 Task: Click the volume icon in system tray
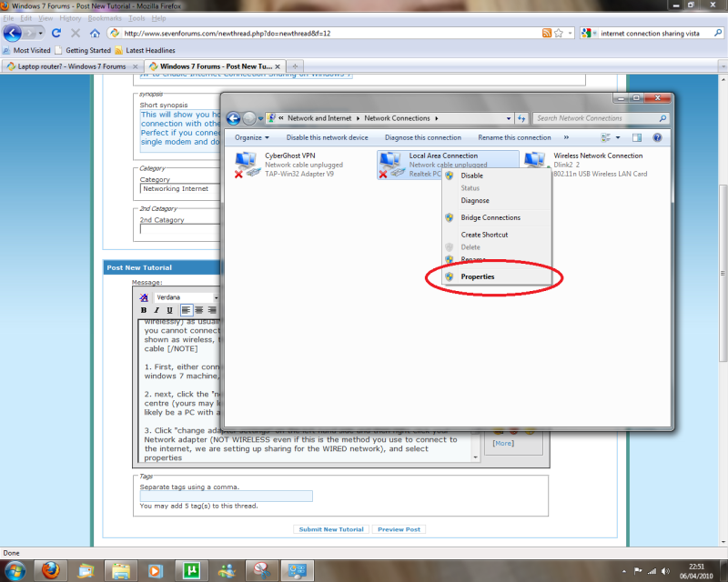pyautogui.click(x=665, y=571)
